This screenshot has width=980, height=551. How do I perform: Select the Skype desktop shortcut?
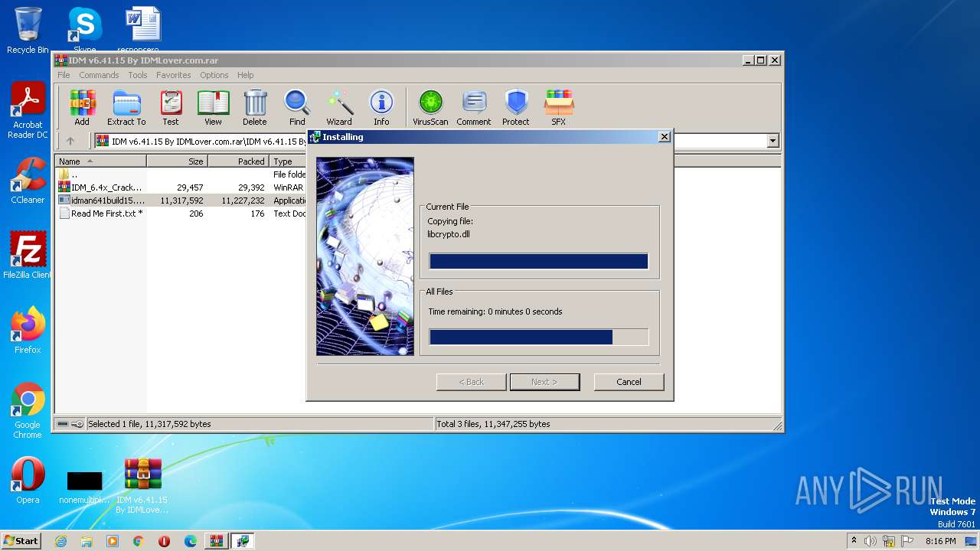(x=85, y=29)
